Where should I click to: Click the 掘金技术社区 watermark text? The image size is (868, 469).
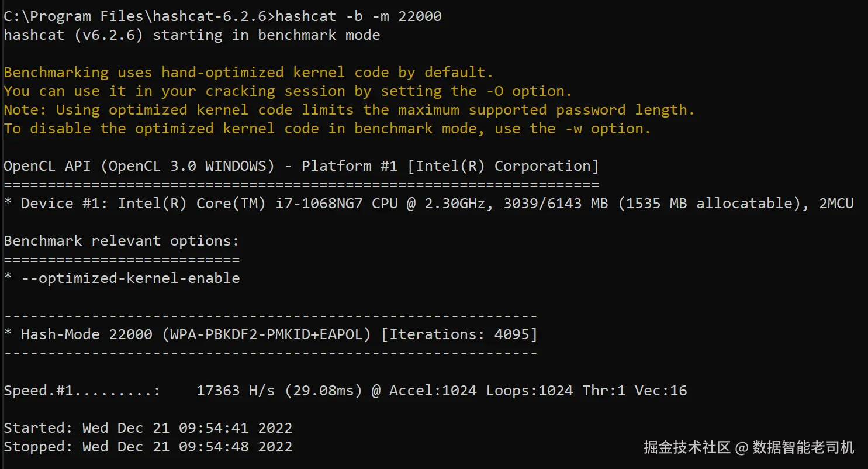[687, 448]
